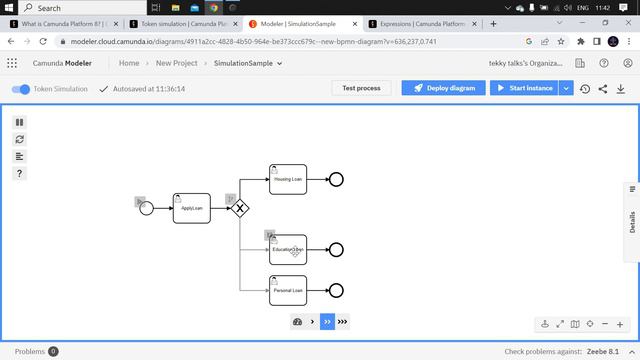Go to Home breadcrumb
The width and height of the screenshot is (640, 360).
coord(129,63)
